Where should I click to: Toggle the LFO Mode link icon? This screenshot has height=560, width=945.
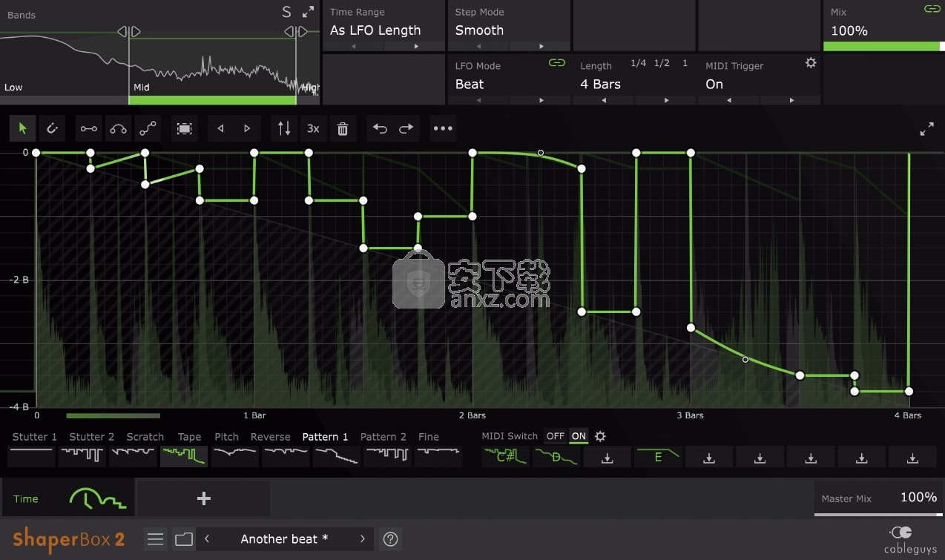[x=556, y=63]
